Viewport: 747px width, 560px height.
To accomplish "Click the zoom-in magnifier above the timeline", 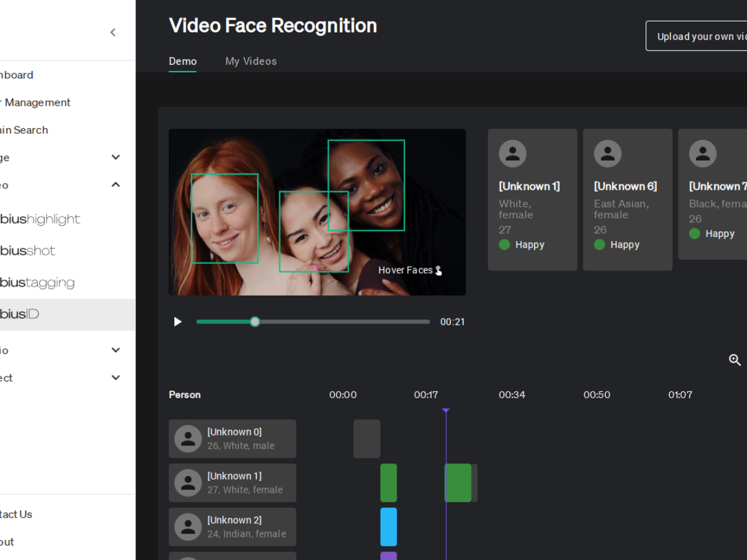I will pos(735,360).
